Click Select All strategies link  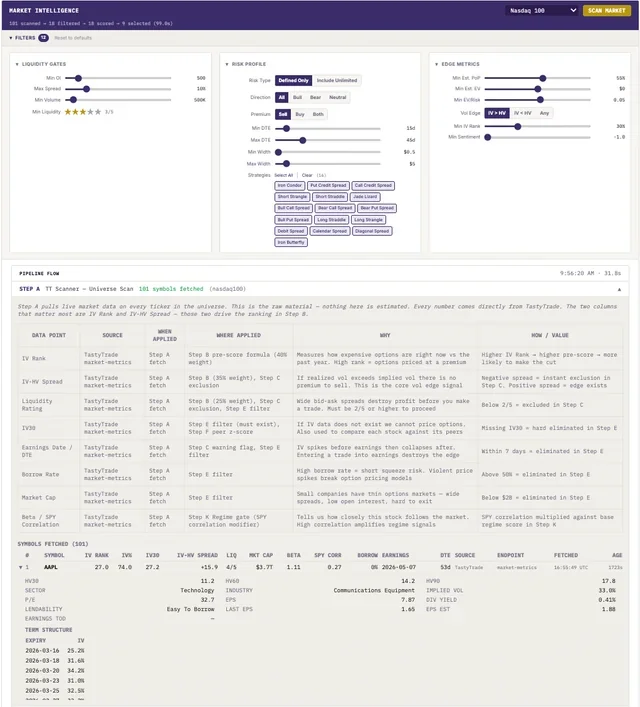click(284, 175)
